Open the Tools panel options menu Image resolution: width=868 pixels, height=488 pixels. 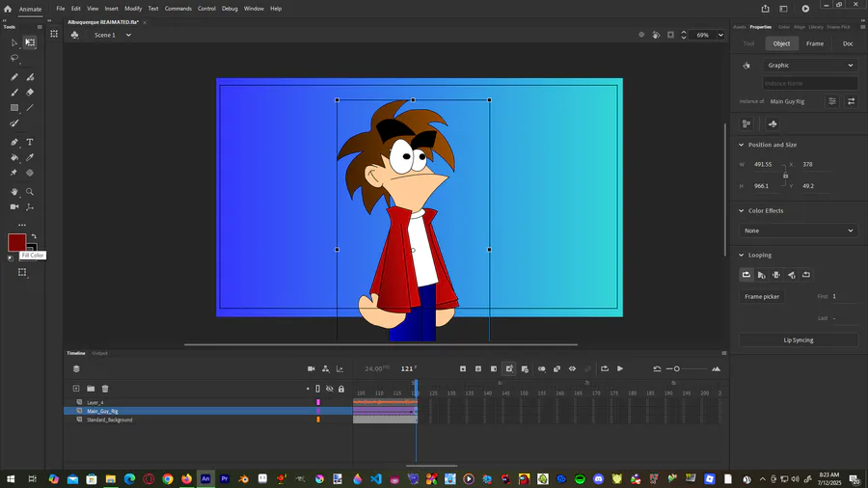click(40, 27)
